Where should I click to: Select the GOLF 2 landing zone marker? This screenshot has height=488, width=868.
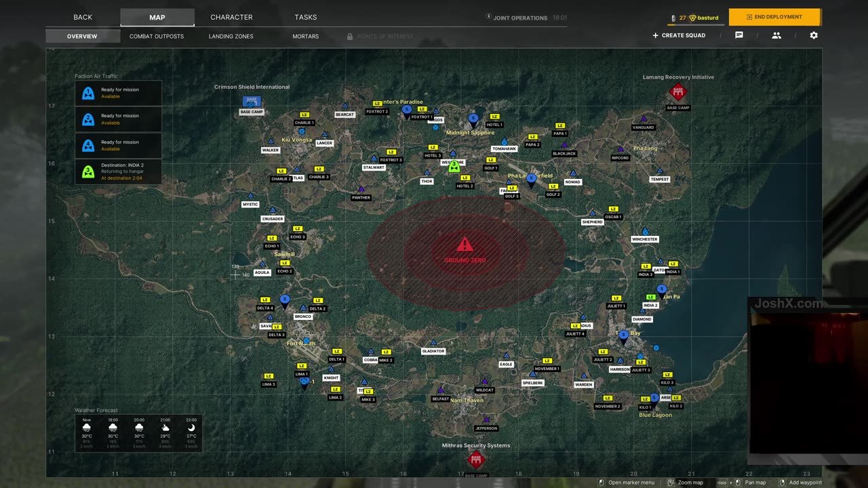tap(553, 186)
